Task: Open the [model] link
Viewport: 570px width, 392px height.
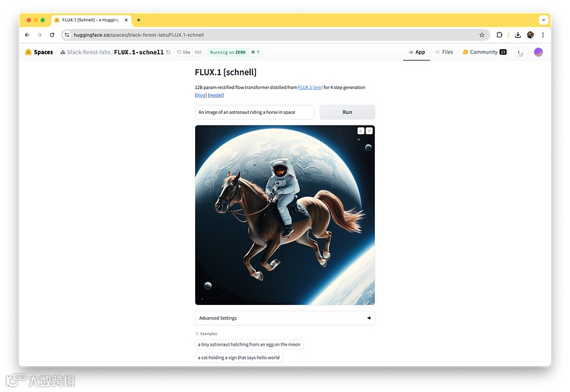Action: tap(216, 96)
